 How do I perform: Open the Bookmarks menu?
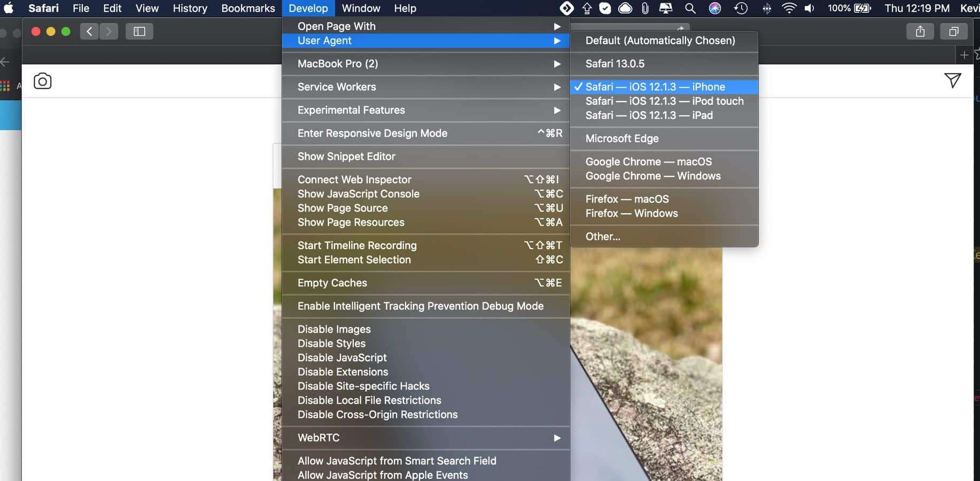(248, 8)
